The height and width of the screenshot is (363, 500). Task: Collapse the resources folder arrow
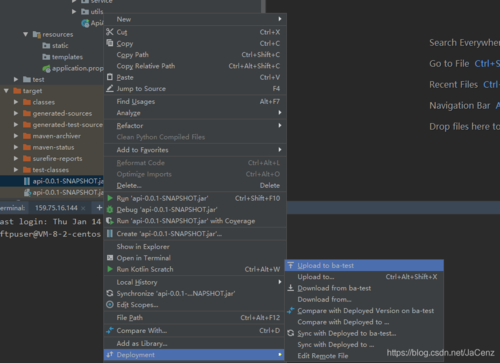(x=26, y=34)
